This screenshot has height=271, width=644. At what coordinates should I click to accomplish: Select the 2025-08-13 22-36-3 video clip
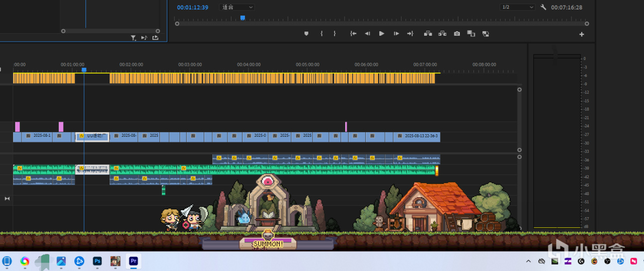pyautogui.click(x=417, y=137)
